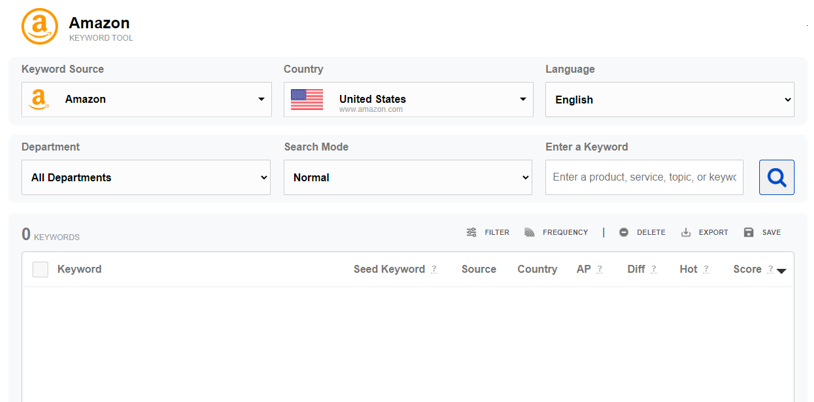Export the keywords list
This screenshot has height=402, width=814.
(x=704, y=232)
